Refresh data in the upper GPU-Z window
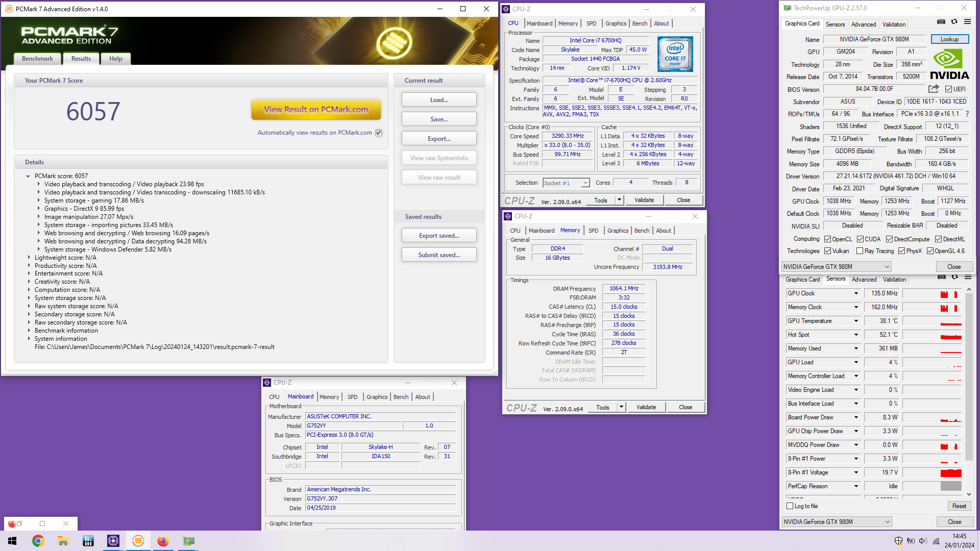Screen dimensions: 980x551 coord(954,22)
